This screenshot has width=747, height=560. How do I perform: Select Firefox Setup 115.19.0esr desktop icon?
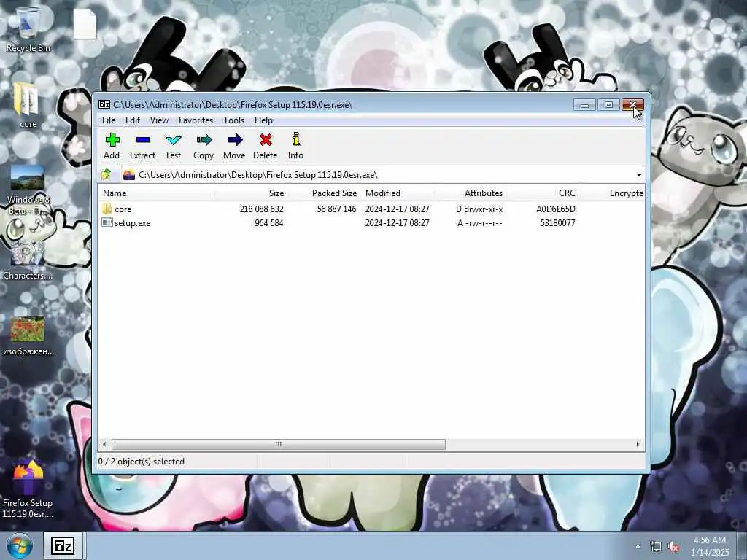(28, 490)
